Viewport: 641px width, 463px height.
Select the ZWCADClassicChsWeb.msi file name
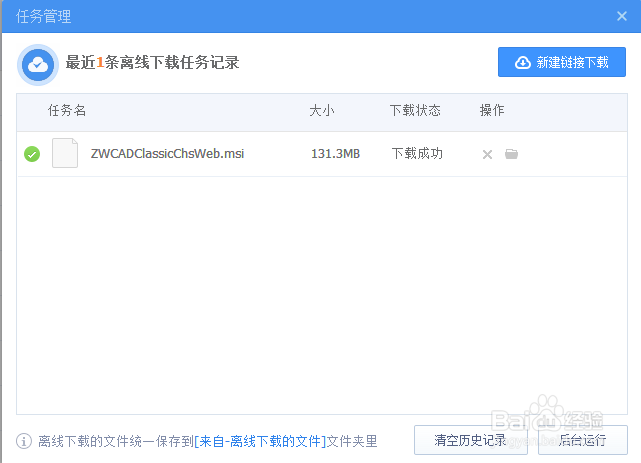tap(167, 154)
